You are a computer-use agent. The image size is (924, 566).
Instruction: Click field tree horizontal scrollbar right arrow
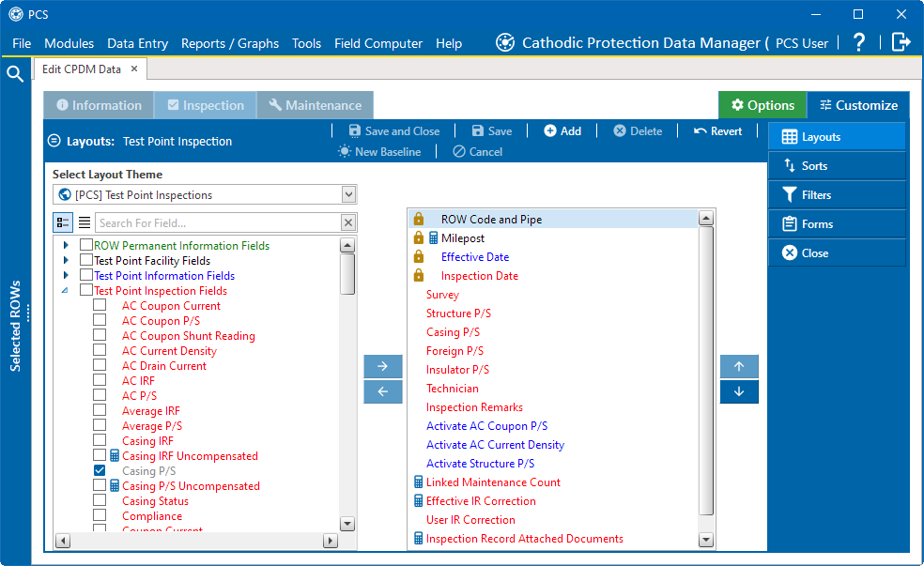click(x=331, y=541)
